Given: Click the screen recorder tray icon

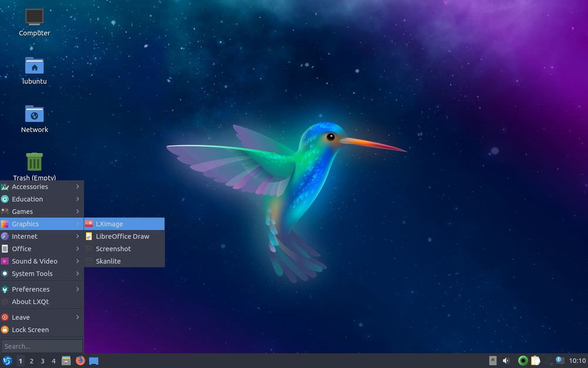Looking at the screenshot, I should pyautogui.click(x=523, y=360).
